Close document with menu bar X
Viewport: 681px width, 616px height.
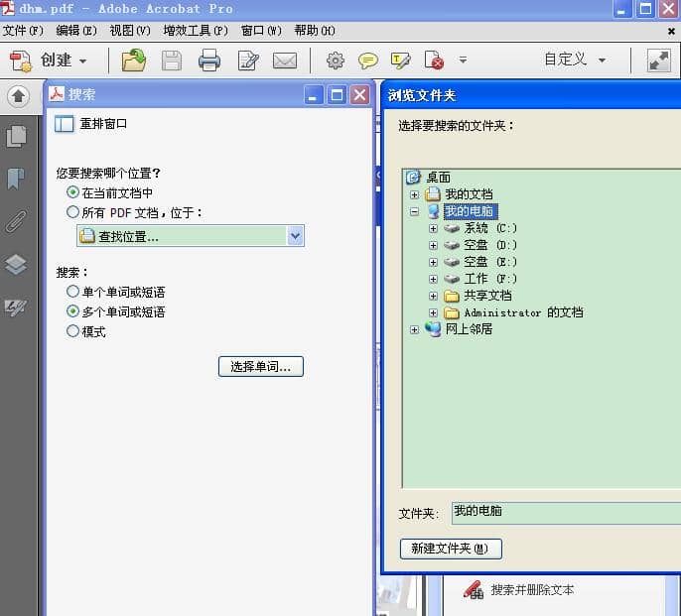[x=671, y=32]
